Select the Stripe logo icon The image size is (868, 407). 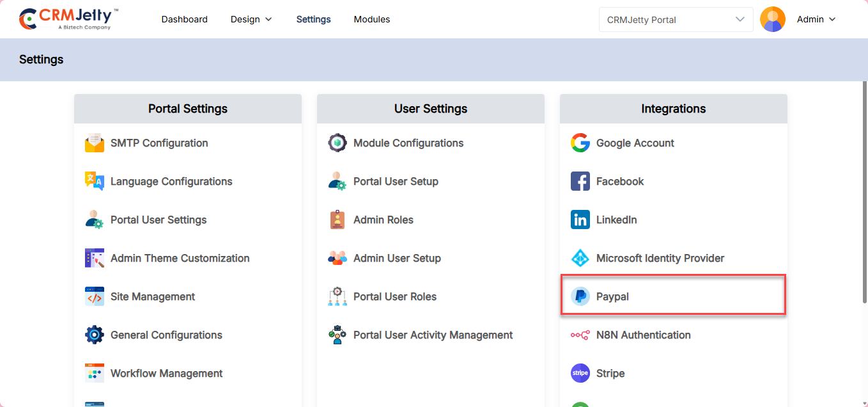(x=580, y=374)
